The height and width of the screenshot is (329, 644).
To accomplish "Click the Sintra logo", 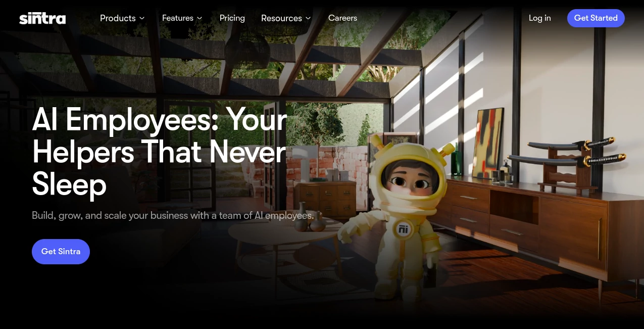I will coord(42,18).
